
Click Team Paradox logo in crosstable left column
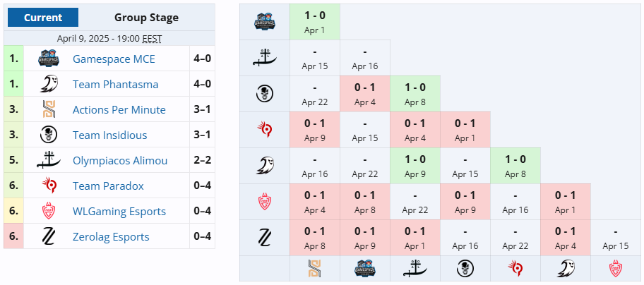pyautogui.click(x=265, y=130)
